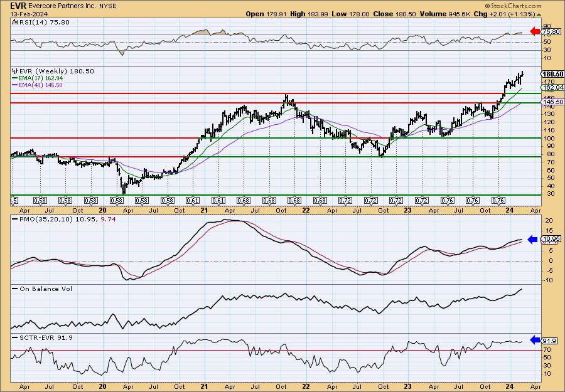The width and height of the screenshot is (565, 392).
Task: Click the 162.94 EMA tag on price axis
Action: pos(552,87)
